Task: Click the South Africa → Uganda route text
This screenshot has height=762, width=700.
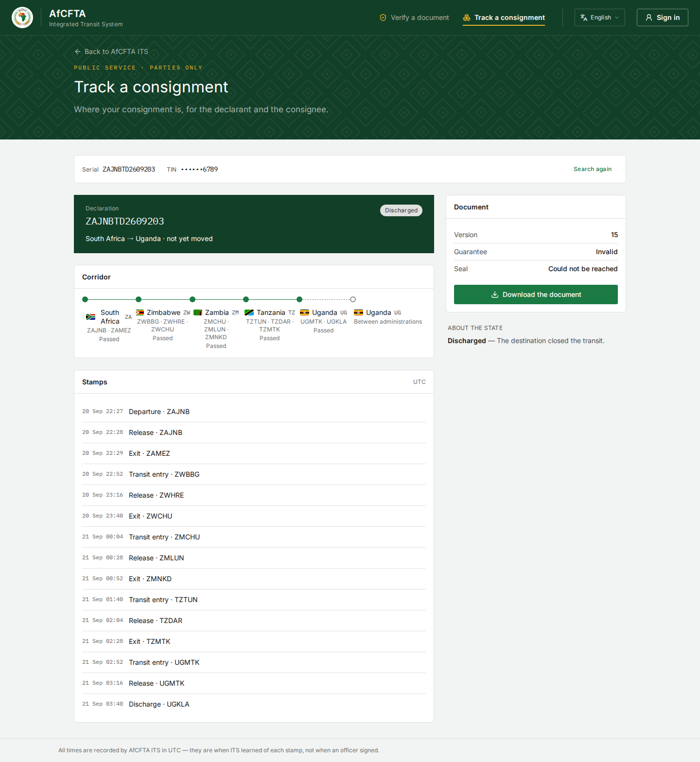Action: [149, 239]
